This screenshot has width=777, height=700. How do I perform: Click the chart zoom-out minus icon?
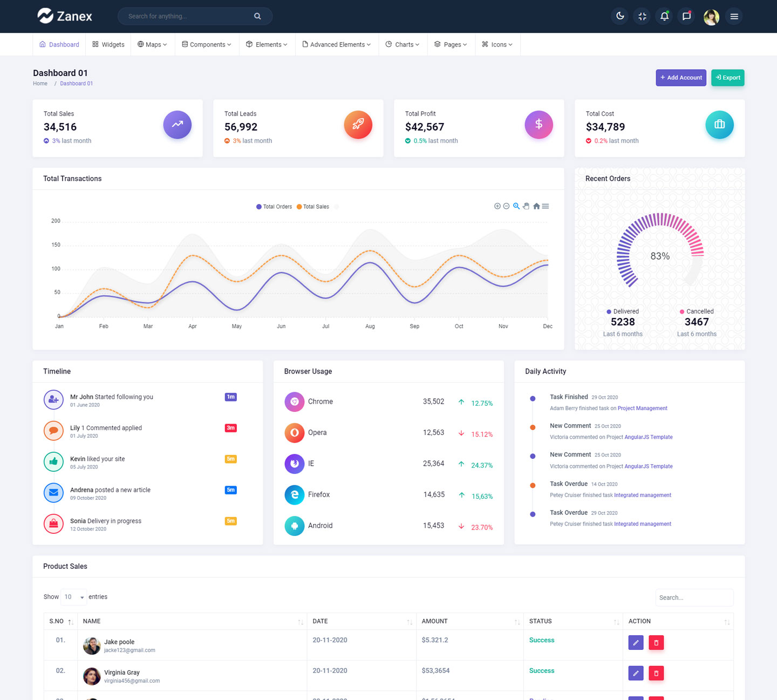pyautogui.click(x=506, y=206)
